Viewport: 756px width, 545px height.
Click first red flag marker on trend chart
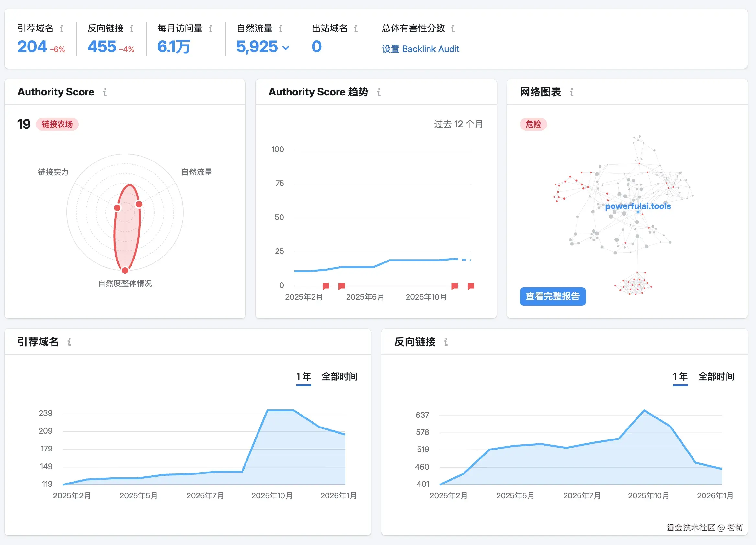point(326,286)
